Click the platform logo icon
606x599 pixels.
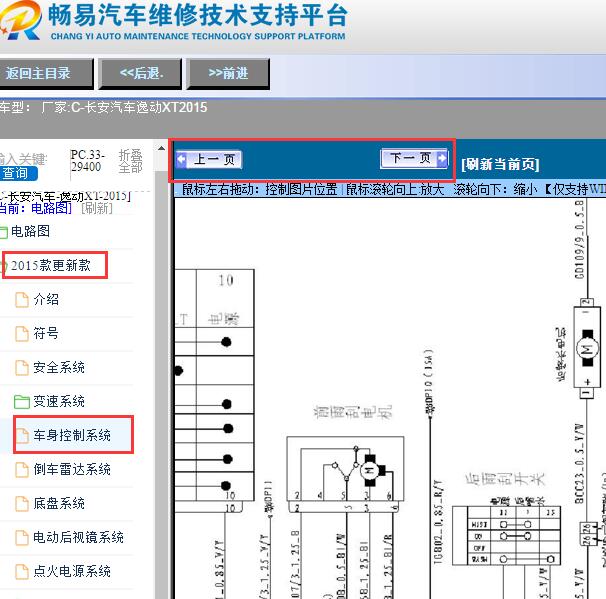(20, 20)
